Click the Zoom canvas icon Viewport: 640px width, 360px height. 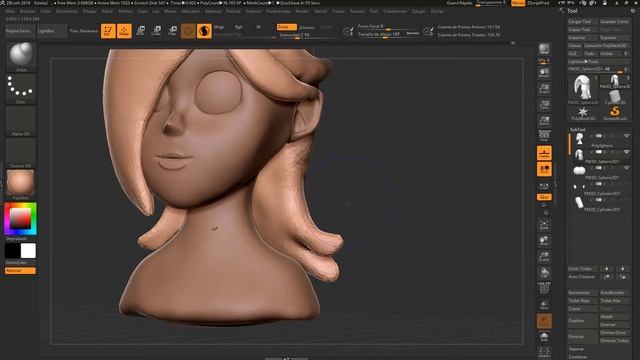click(544, 89)
